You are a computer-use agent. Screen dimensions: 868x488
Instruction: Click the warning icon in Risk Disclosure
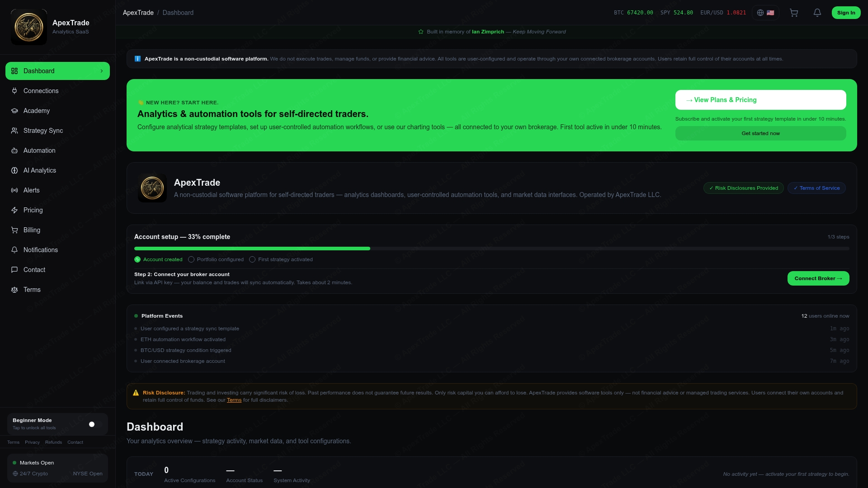tap(136, 393)
